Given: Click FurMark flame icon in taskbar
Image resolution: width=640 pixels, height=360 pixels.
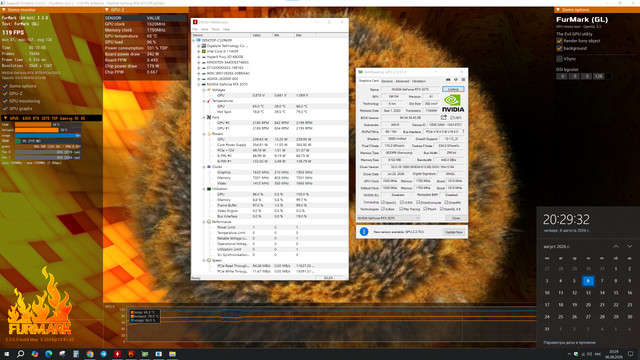Looking at the screenshot, I should point(131,354).
